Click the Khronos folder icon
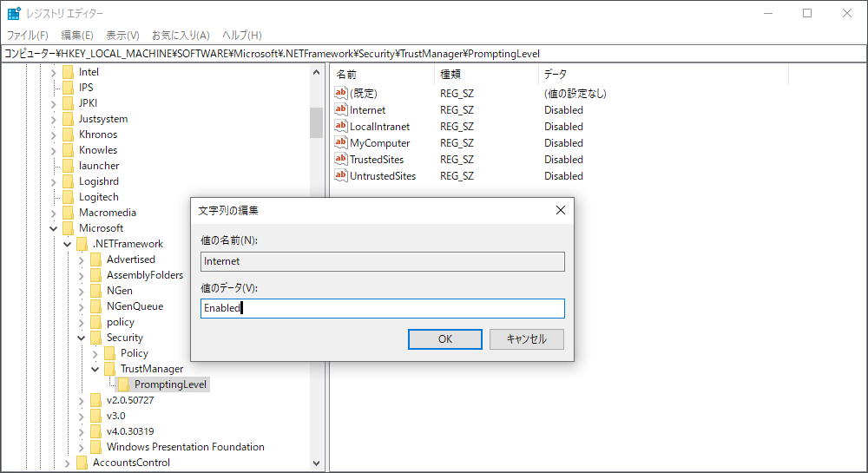The image size is (868, 473). (68, 135)
